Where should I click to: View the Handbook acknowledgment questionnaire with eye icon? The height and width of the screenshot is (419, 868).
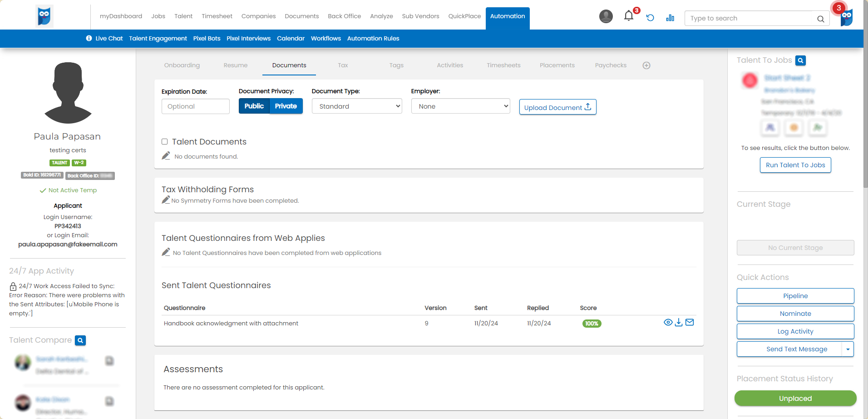tap(668, 322)
